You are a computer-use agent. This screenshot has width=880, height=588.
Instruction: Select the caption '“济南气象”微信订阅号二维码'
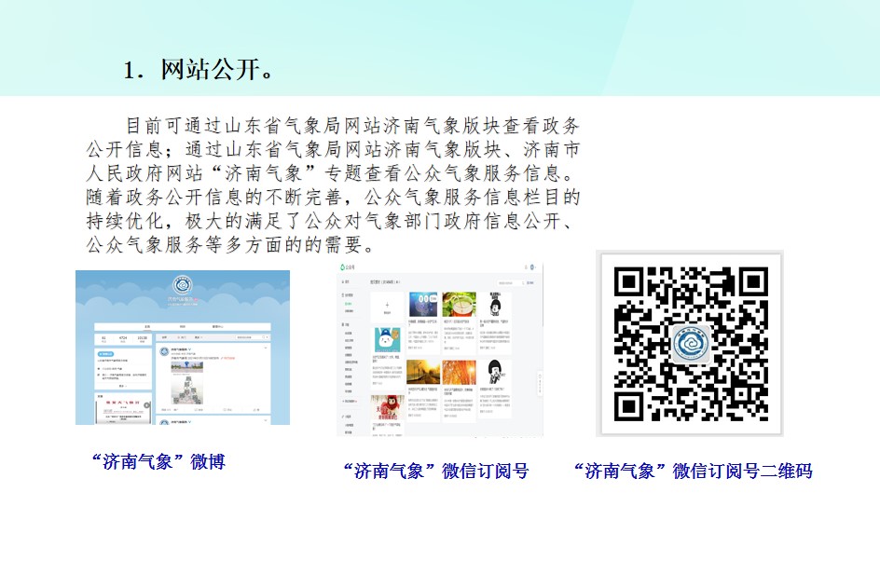[x=694, y=471]
